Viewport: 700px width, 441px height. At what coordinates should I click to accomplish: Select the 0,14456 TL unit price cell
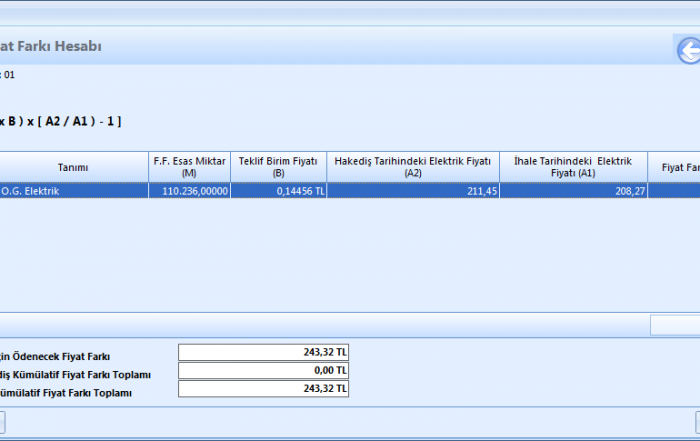[x=278, y=191]
